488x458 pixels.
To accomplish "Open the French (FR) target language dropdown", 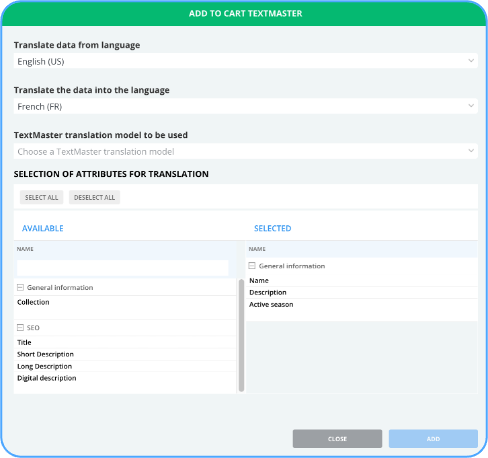I will 246,106.
